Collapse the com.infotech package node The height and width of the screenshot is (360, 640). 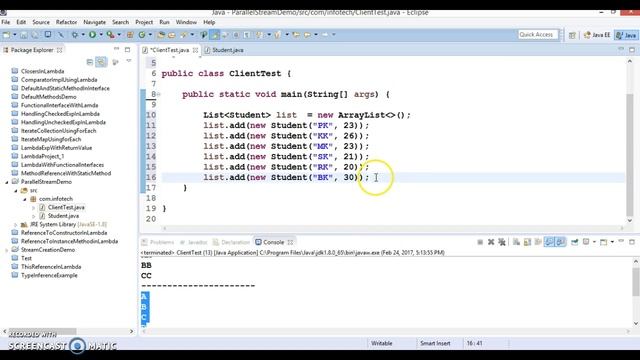24,199
